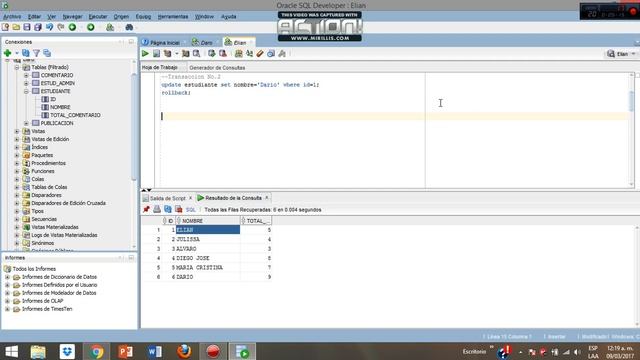This screenshot has width=640, height=360.
Task: Open the Ejecutar menu
Action: click(x=98, y=17)
